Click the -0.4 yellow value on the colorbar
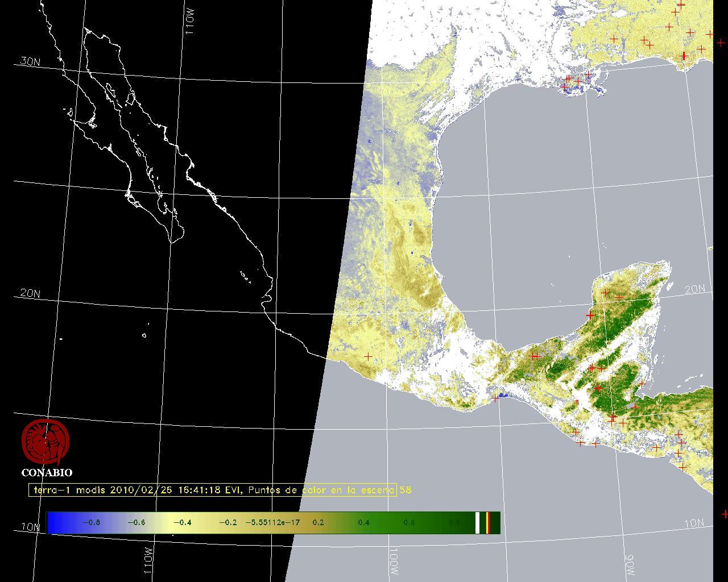The height and width of the screenshot is (582, 728). [x=182, y=522]
